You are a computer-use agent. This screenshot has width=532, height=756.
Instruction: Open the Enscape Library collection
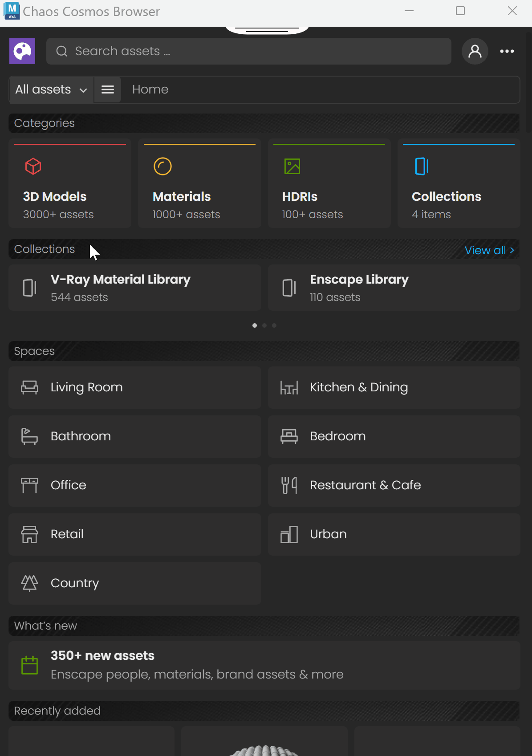pyautogui.click(x=394, y=288)
